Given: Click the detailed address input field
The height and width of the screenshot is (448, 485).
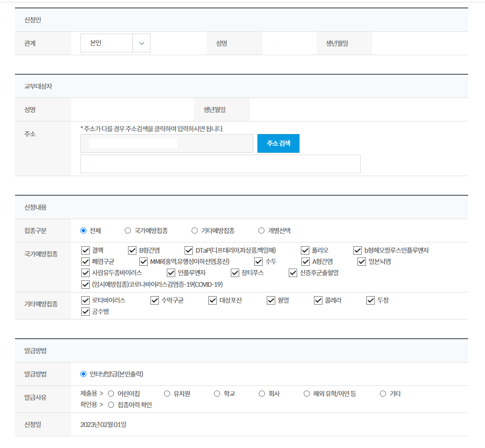Looking at the screenshot, I should [x=220, y=164].
